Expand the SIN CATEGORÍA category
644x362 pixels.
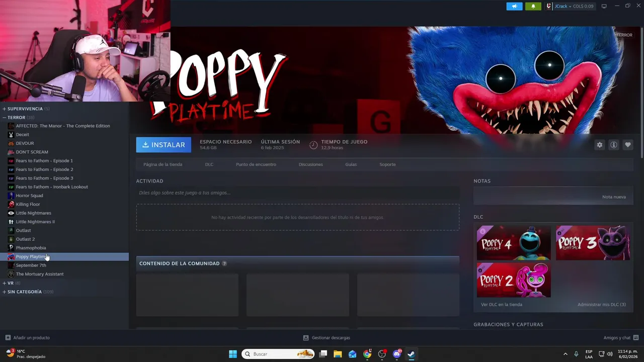pyautogui.click(x=5, y=292)
